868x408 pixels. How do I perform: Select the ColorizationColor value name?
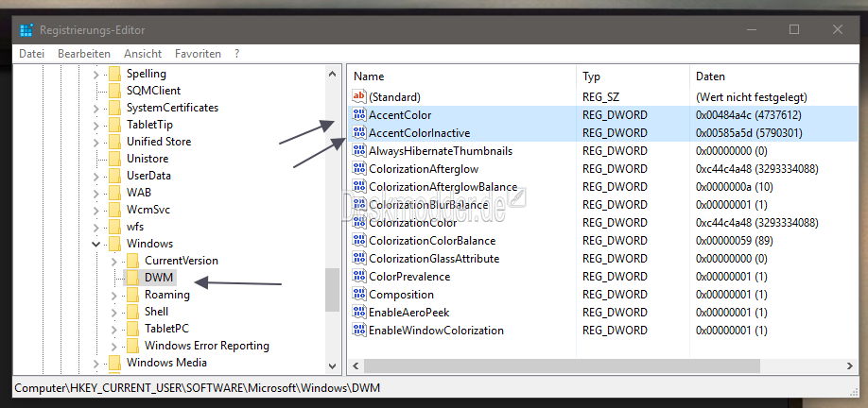click(413, 223)
